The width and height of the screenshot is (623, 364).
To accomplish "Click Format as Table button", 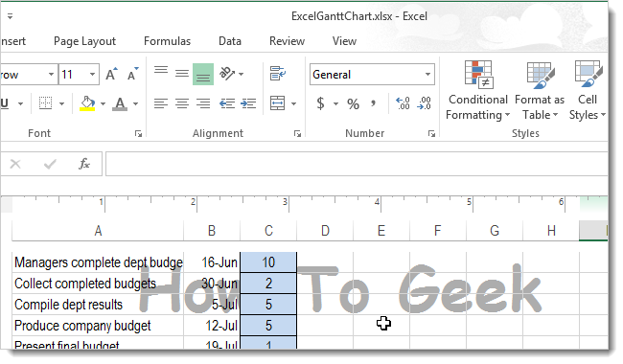I will pyautogui.click(x=540, y=90).
